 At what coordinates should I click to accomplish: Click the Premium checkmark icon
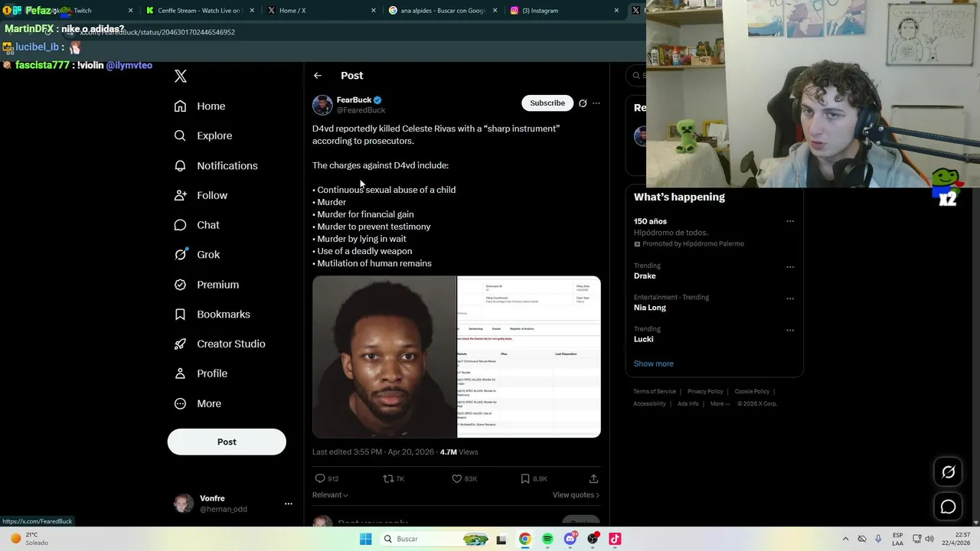(x=180, y=285)
